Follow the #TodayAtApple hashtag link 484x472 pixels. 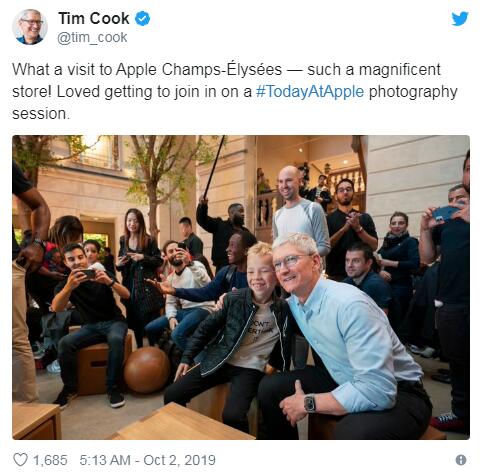coord(310,92)
